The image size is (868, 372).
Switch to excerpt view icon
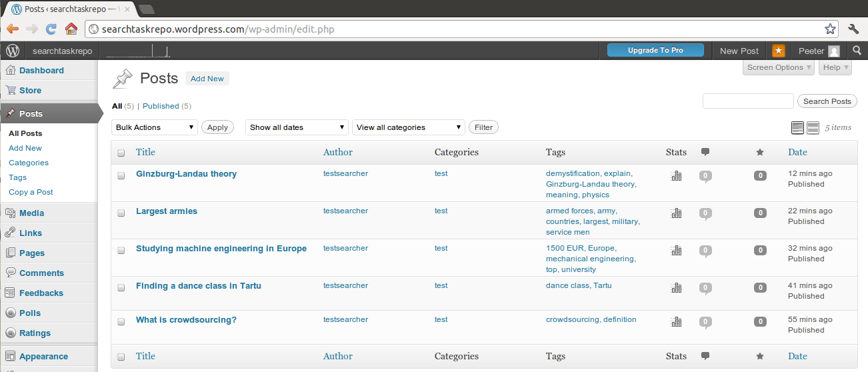point(813,127)
